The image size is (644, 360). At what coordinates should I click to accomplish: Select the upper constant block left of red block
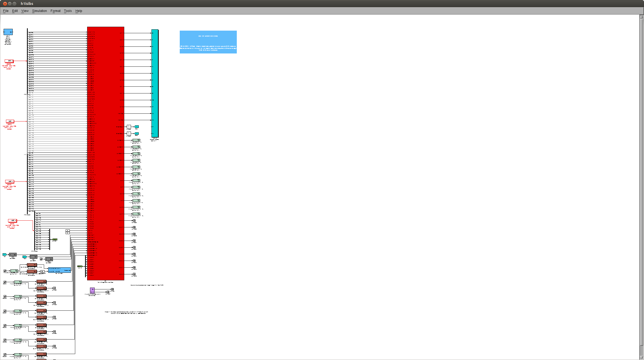coord(68,230)
